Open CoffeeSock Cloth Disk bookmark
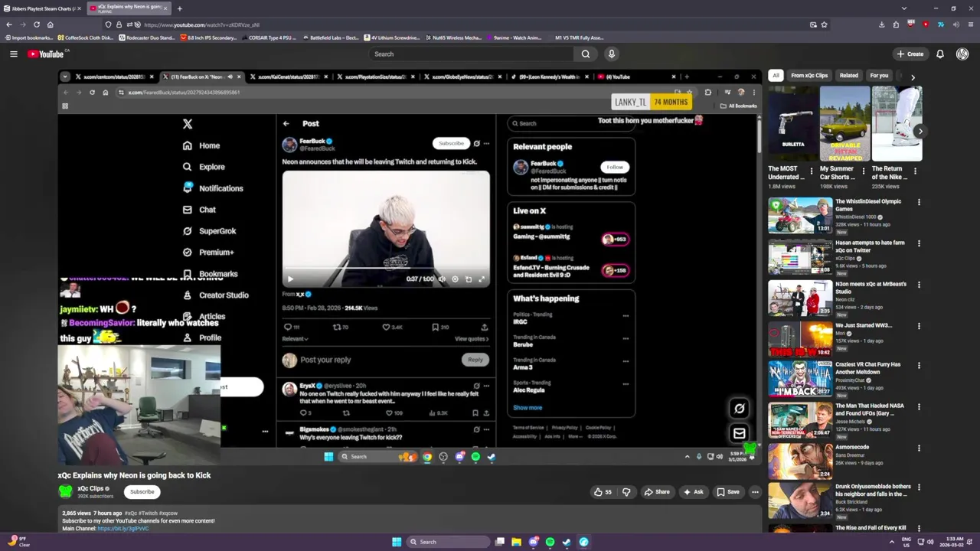Viewport: 980px width, 551px height. pyautogui.click(x=85, y=37)
